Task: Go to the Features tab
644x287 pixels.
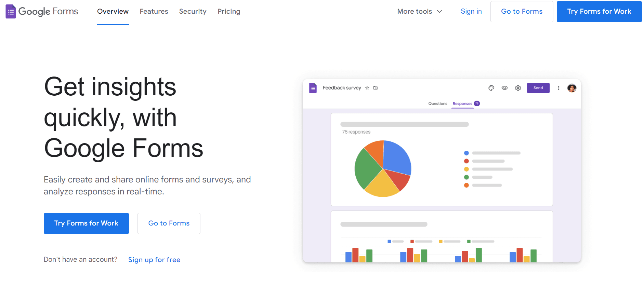Action: (154, 11)
